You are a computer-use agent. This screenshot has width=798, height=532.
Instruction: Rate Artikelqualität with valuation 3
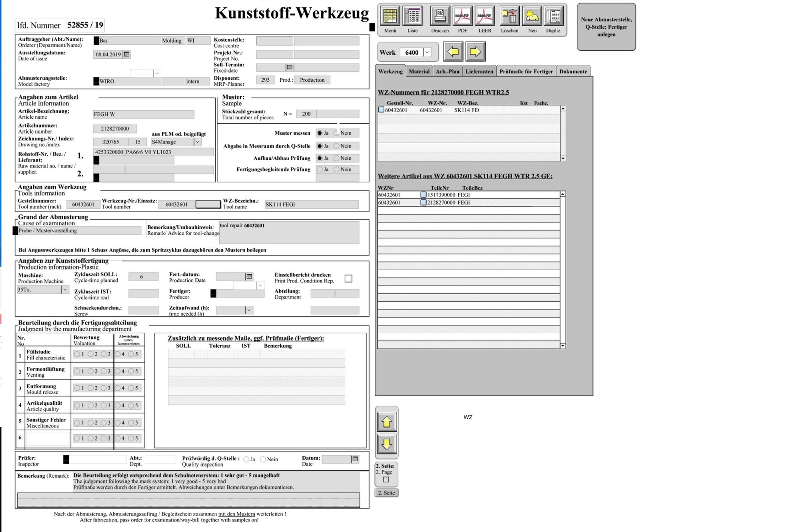tap(103, 405)
